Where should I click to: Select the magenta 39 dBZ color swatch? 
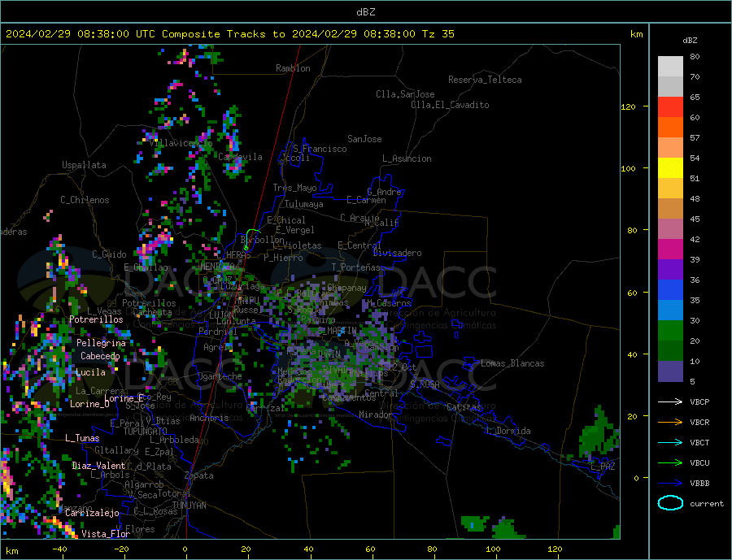(x=670, y=250)
